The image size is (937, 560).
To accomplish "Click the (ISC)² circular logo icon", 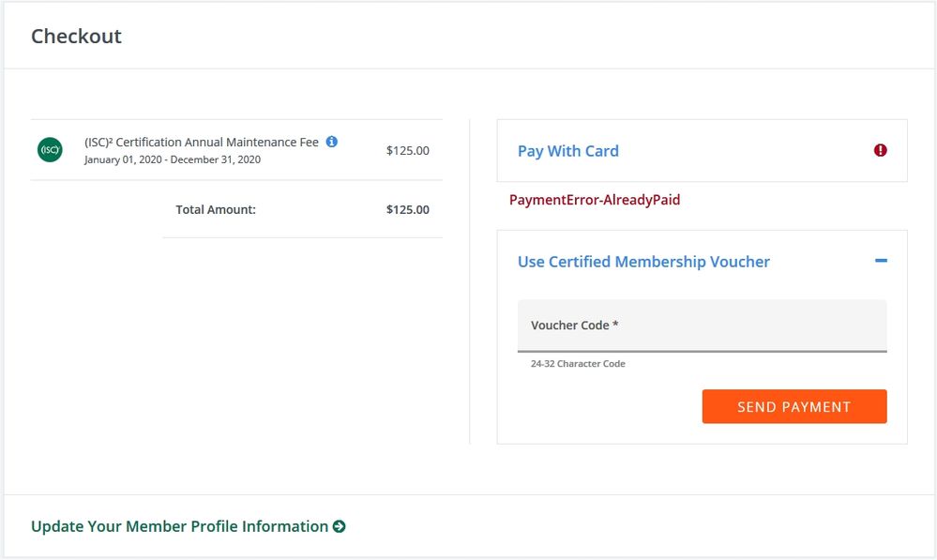I will (x=48, y=149).
